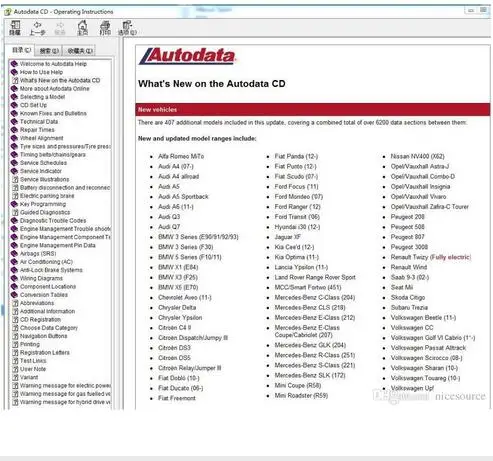Viewport: 493px width, 461px height.
Task: Click the book icon beside Technical Data
Action: 14,122
